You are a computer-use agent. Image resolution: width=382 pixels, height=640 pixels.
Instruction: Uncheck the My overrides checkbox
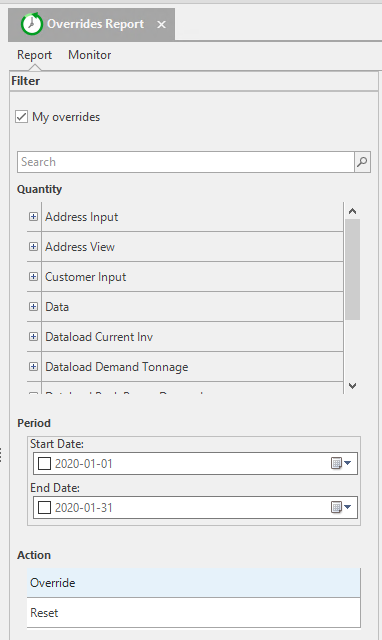tap(22, 117)
